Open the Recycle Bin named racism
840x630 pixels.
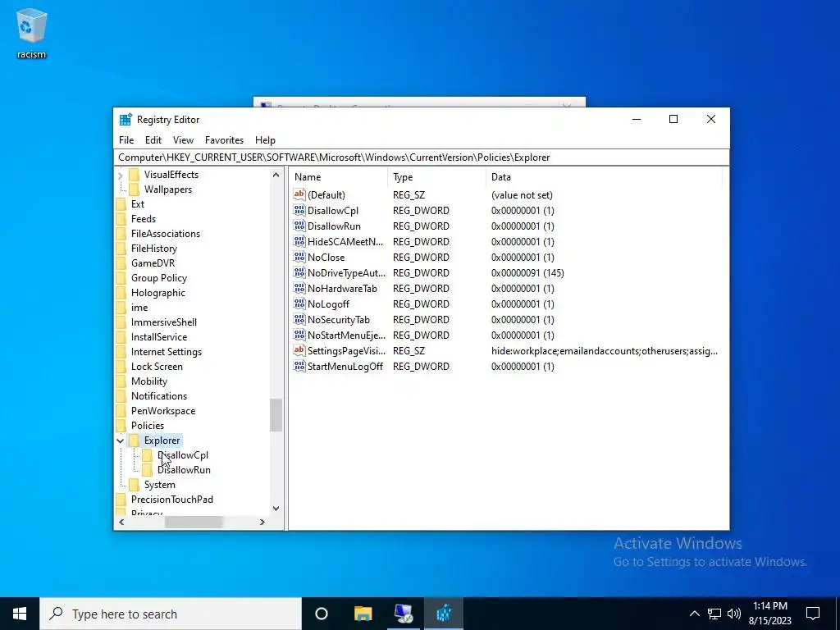coord(32,33)
